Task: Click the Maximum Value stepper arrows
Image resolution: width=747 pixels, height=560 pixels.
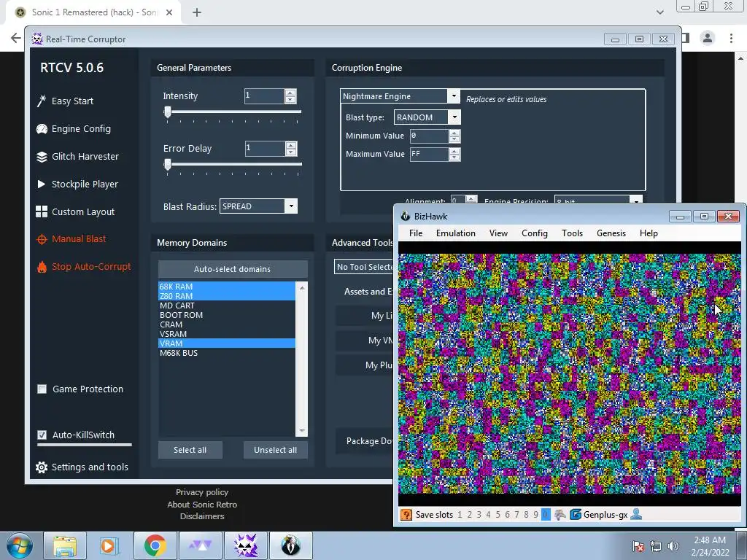Action: point(454,155)
